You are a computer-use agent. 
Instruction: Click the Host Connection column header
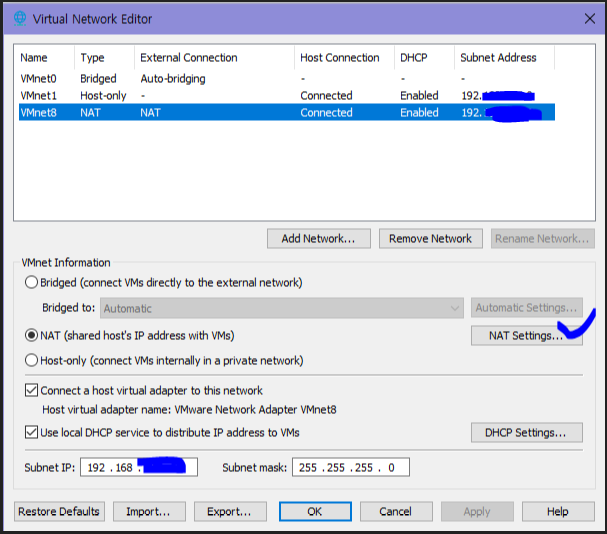coord(345,58)
